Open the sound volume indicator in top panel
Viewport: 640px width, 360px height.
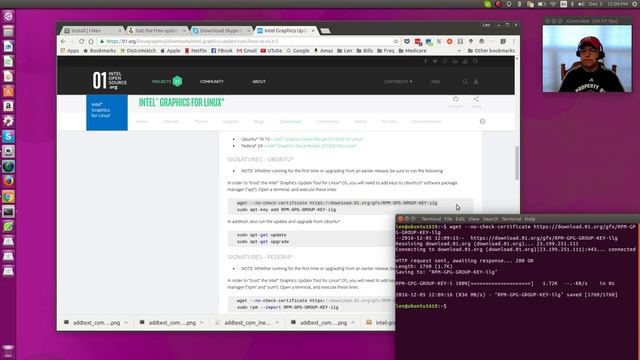point(581,4)
